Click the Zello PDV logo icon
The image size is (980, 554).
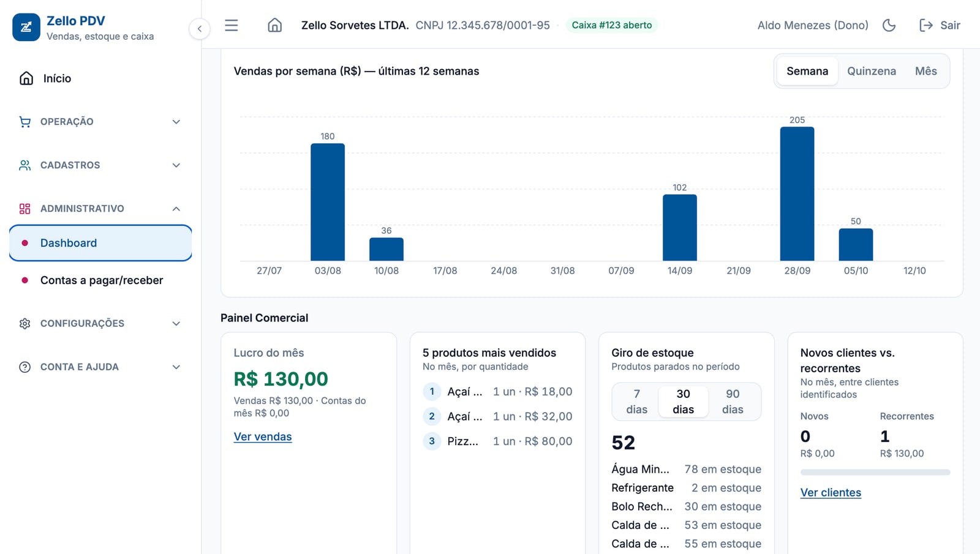pos(26,28)
